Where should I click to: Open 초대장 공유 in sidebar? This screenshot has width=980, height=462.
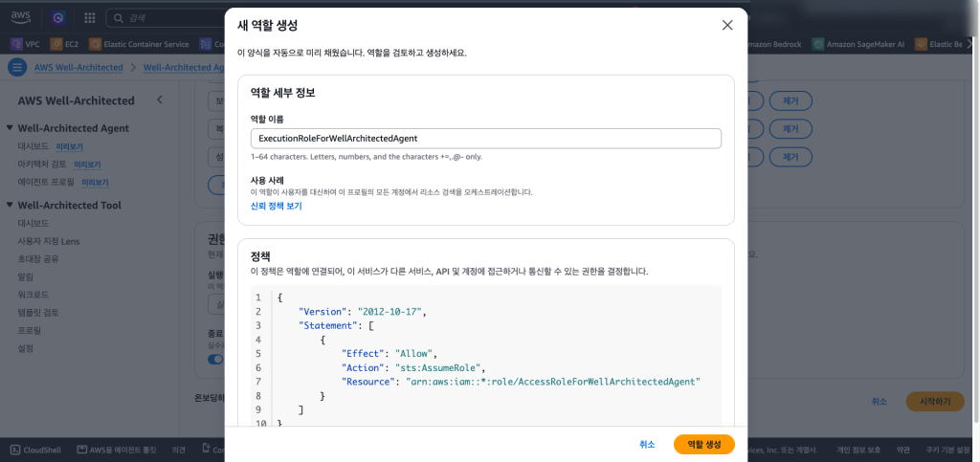(38, 258)
